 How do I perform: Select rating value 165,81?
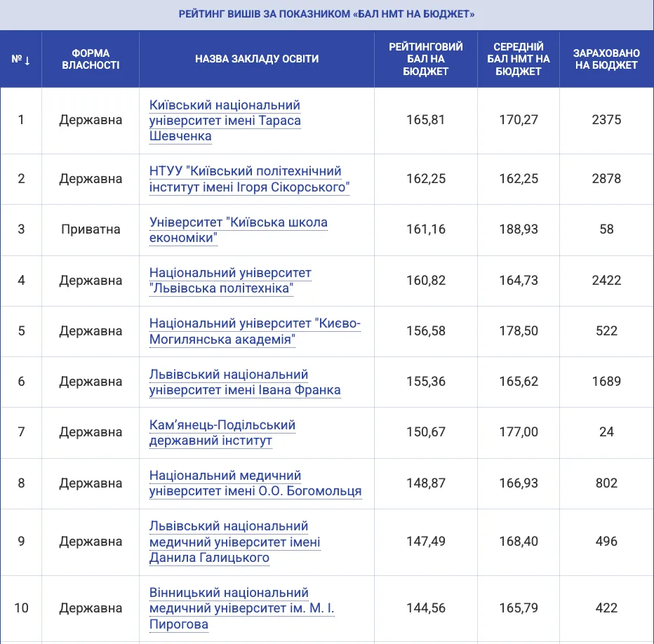click(426, 120)
